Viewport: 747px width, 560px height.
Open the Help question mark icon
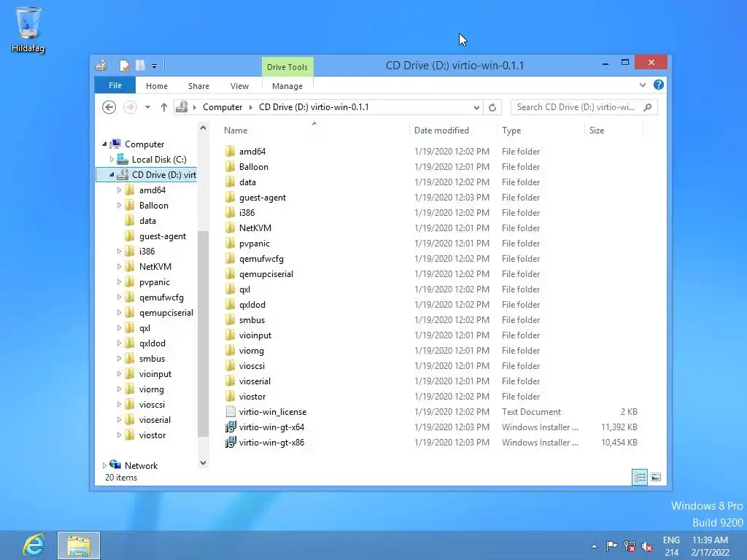point(659,85)
